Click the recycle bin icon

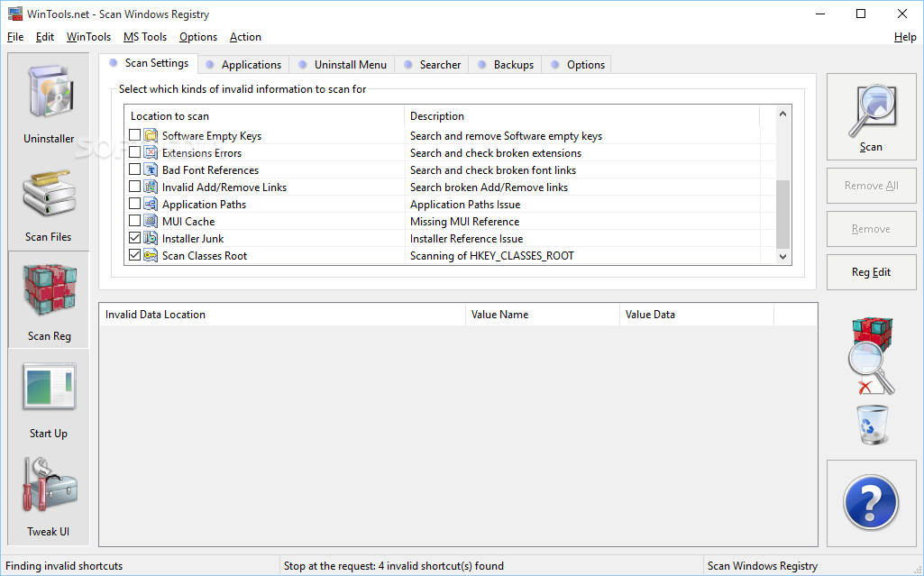point(872,424)
